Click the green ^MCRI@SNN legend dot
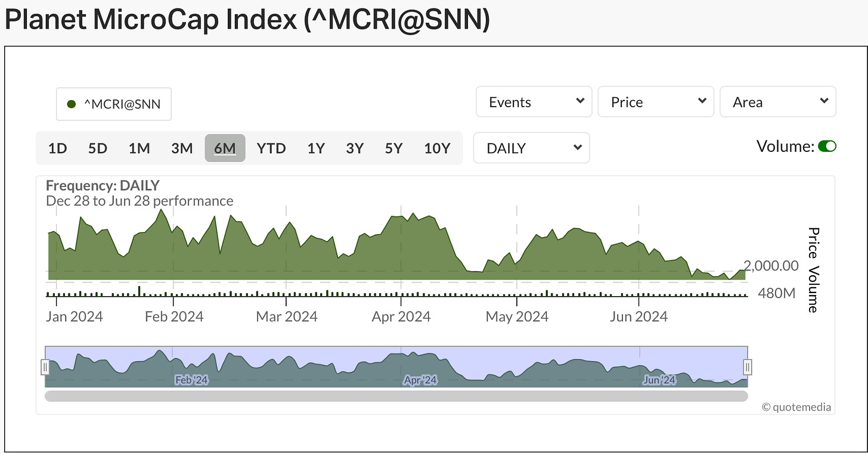Viewport: 868px width, 454px height. point(72,104)
